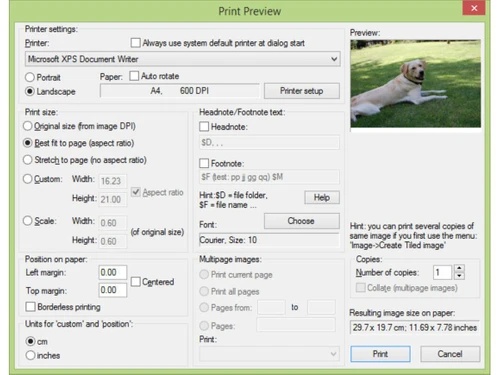The image size is (500, 375).
Task: Open the Print multipage dropdown
Action: coord(269,354)
